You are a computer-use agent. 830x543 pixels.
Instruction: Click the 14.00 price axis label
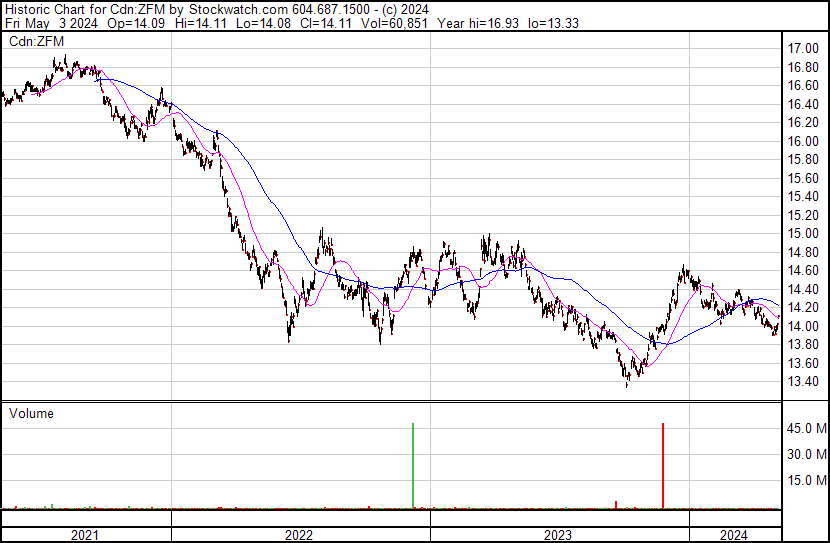803,327
